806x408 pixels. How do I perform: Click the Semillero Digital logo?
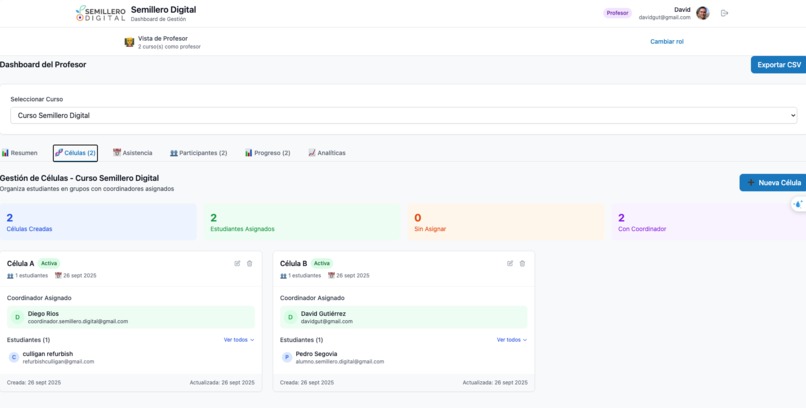pos(100,13)
